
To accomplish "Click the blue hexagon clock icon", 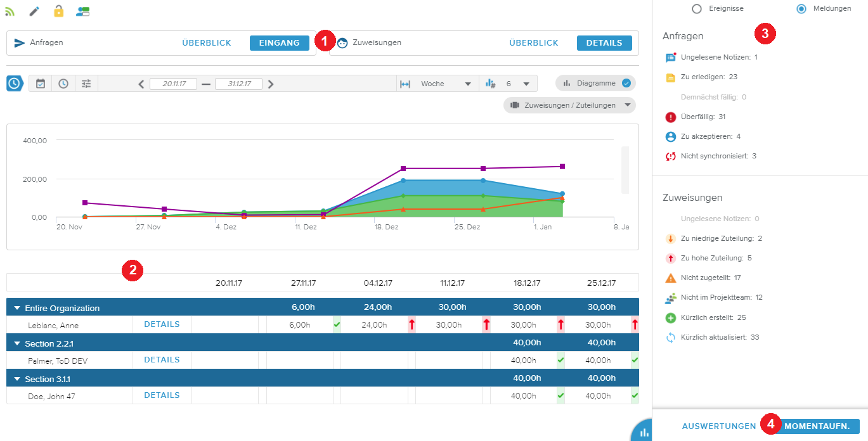I will 15,84.
